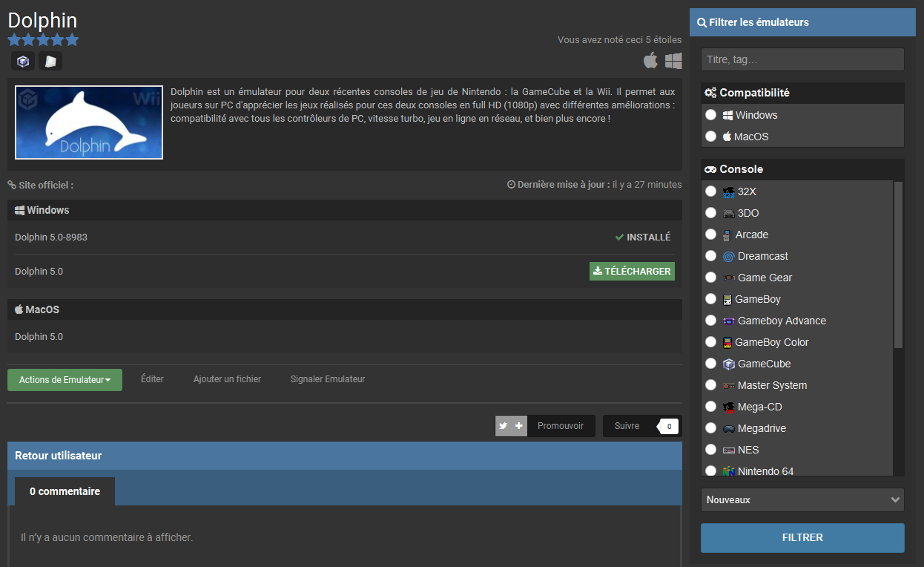Click the Nintendo 64 logo icon
The image size is (924, 567).
click(x=728, y=471)
